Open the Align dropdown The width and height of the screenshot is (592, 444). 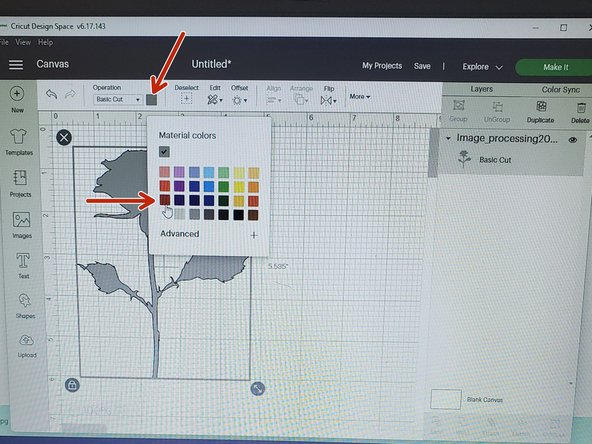(x=274, y=100)
